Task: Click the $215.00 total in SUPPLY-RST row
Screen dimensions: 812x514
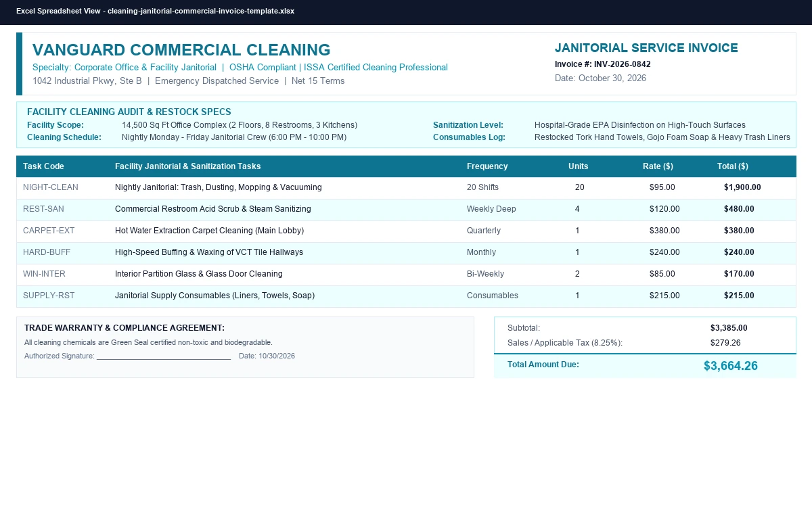Action: coord(739,296)
